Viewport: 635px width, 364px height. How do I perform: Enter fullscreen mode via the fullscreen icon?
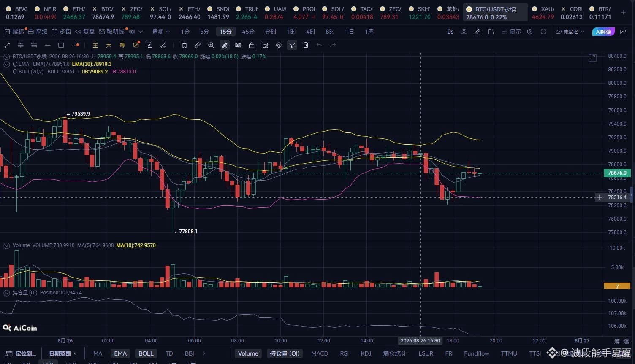point(543,32)
